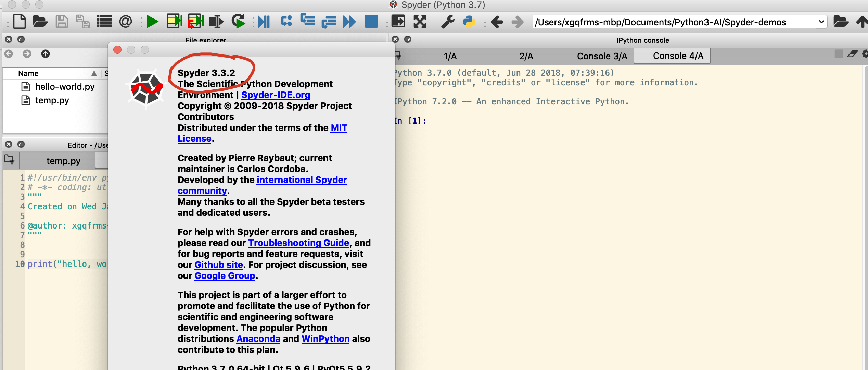Toggle Name column sort order
The height and width of the screenshot is (370, 868).
click(28, 73)
